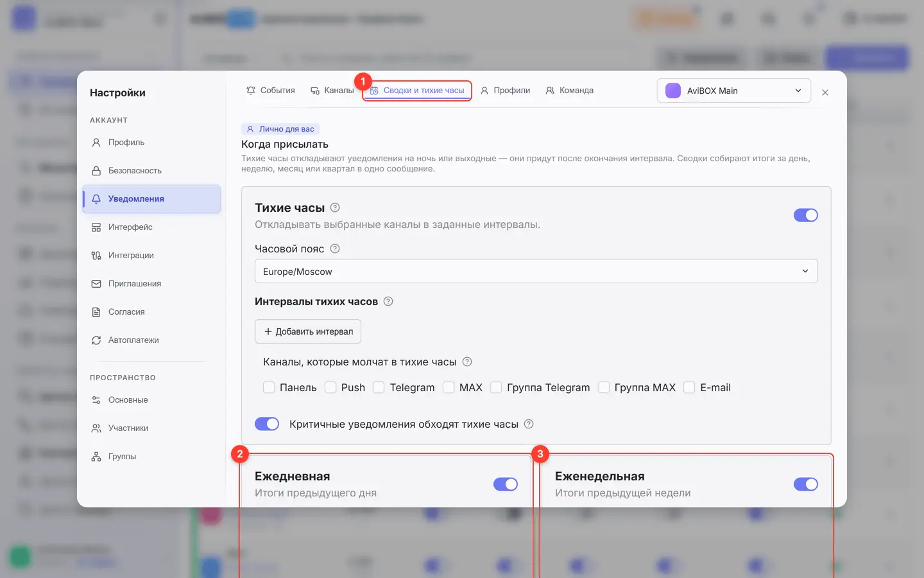Select Уведомления in the settings sidebar
Viewport: 924px width, 578px height.
[x=151, y=199]
